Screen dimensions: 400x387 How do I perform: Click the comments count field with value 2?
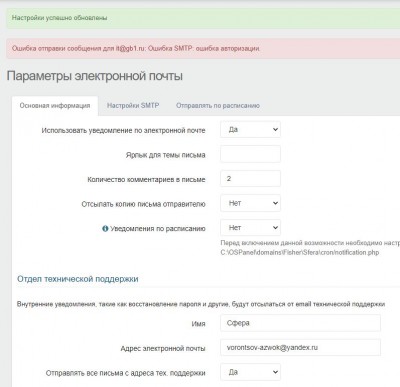pos(250,179)
